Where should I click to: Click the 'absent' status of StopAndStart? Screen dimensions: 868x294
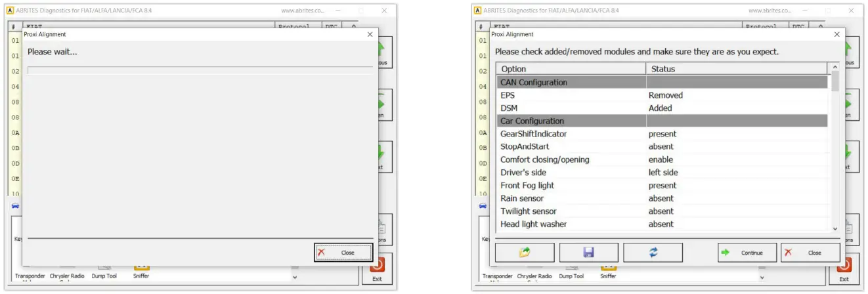click(661, 146)
